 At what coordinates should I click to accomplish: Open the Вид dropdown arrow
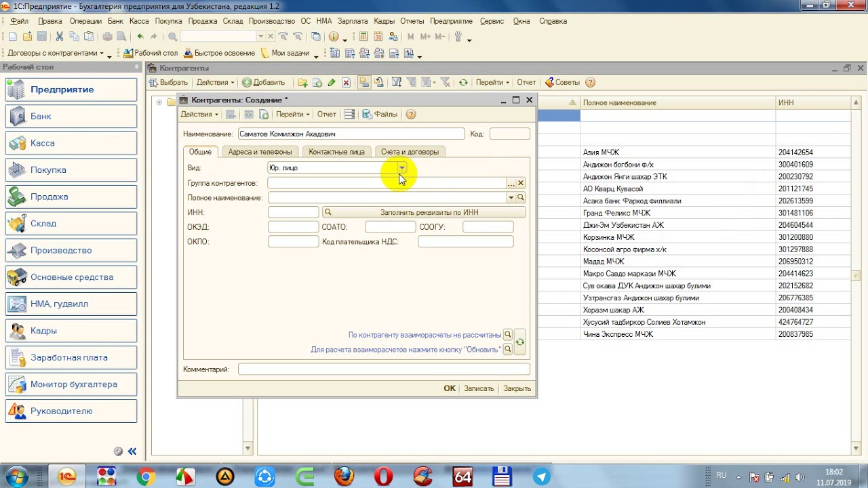402,168
